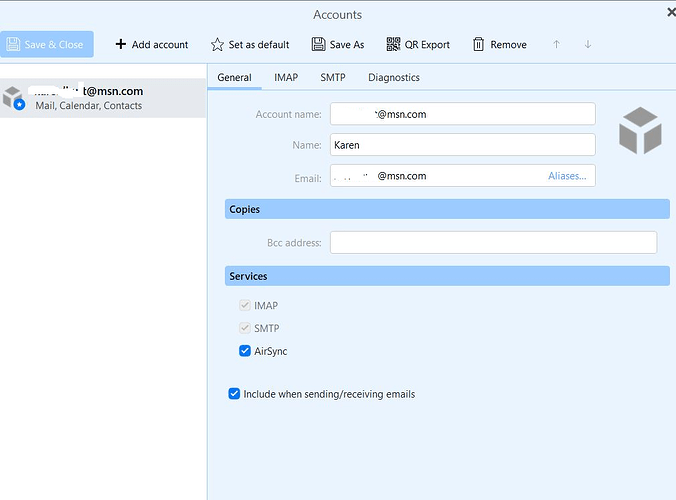Switch to the General tab
The height and width of the screenshot is (500, 676).
[x=234, y=78]
